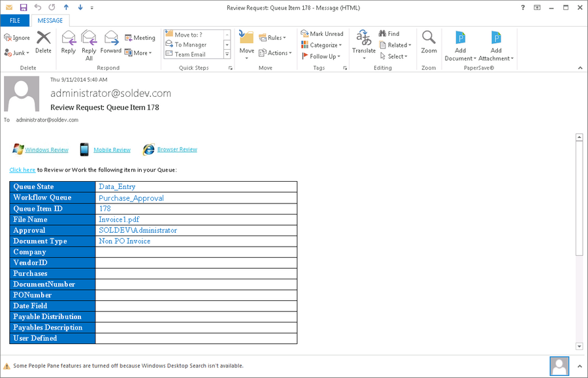Open Ribbon Display Options
This screenshot has width=588, height=378.
(538, 7)
